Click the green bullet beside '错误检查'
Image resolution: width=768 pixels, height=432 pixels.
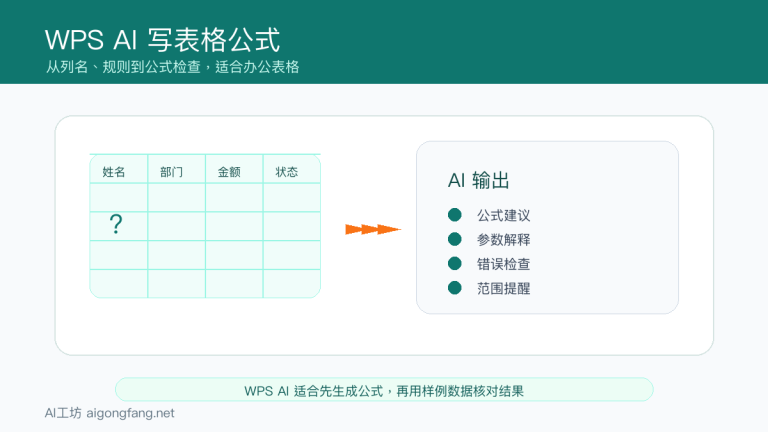point(455,264)
